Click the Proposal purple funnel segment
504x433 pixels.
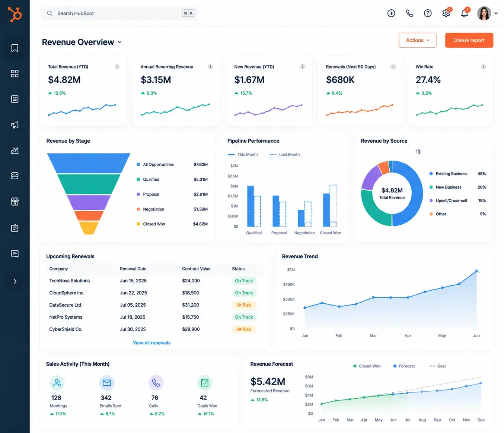pos(89,203)
